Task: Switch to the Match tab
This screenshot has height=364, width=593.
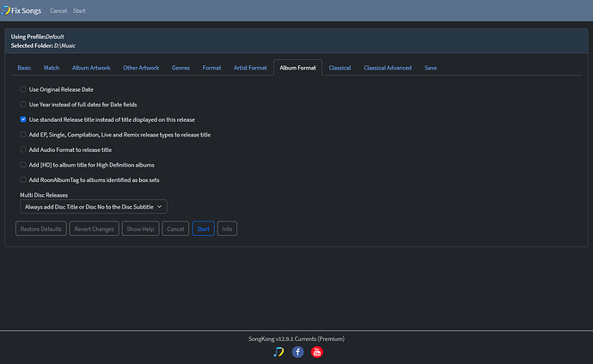Action: click(52, 68)
